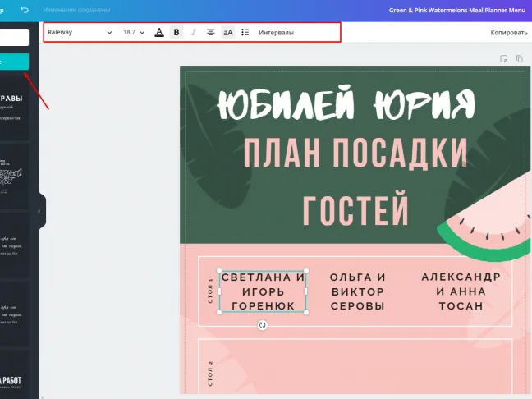Click the duplicate page icon
Image resolution: width=532 pixels, height=399 pixels.
pos(519,58)
